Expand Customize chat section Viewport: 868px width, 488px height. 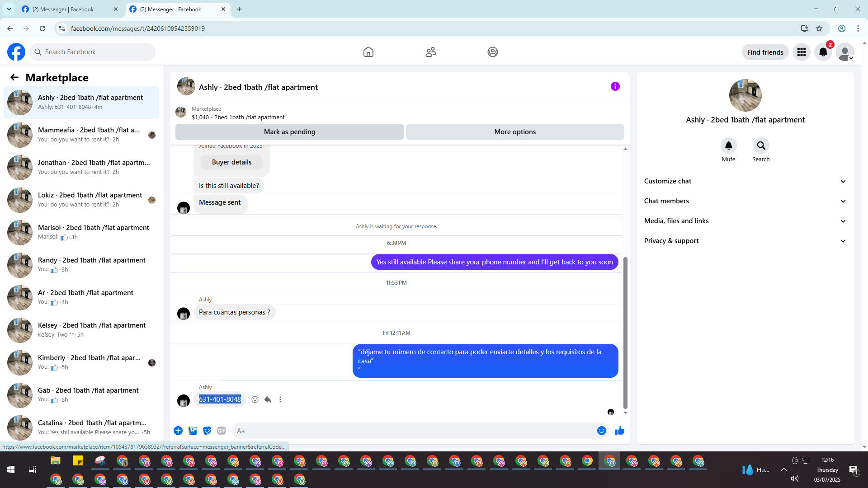[745, 181]
